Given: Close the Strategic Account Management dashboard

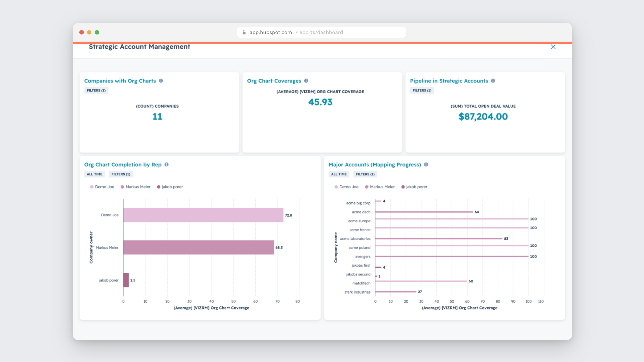Looking at the screenshot, I should 553,47.
